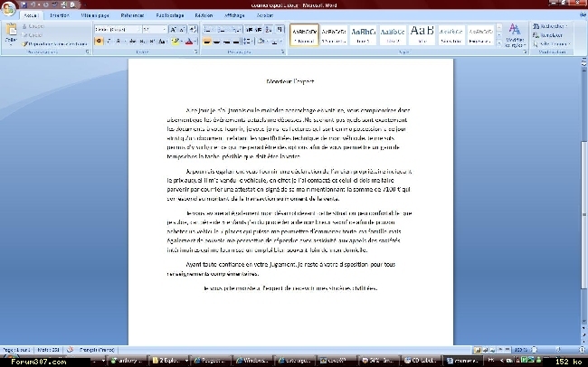Apply a multilevel list
588x367 pixels.
[x=236, y=29]
